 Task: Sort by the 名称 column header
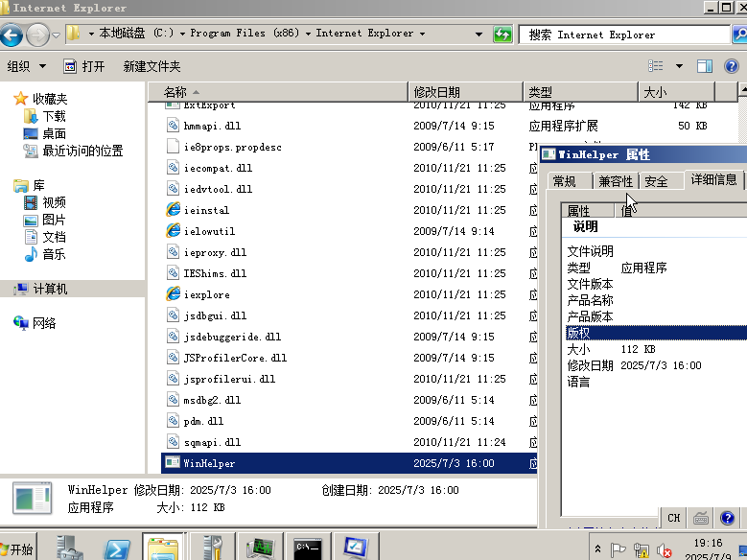point(278,91)
